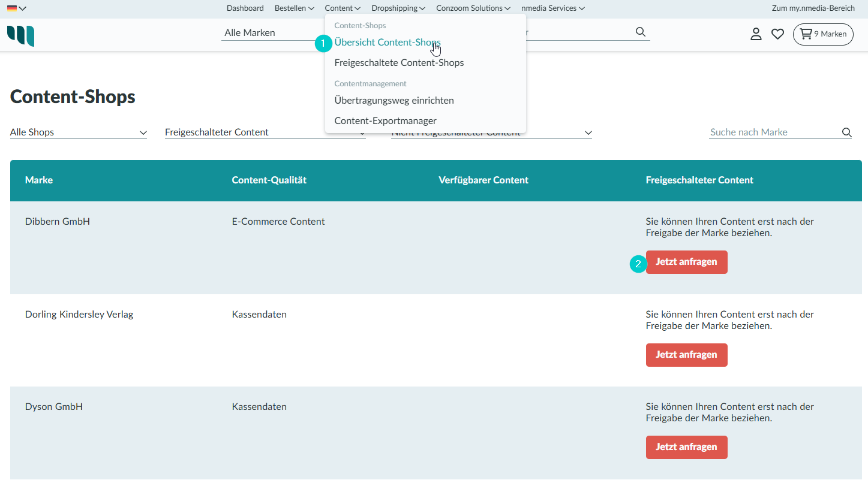Open the Alle Marken brand selector

pyautogui.click(x=273, y=33)
